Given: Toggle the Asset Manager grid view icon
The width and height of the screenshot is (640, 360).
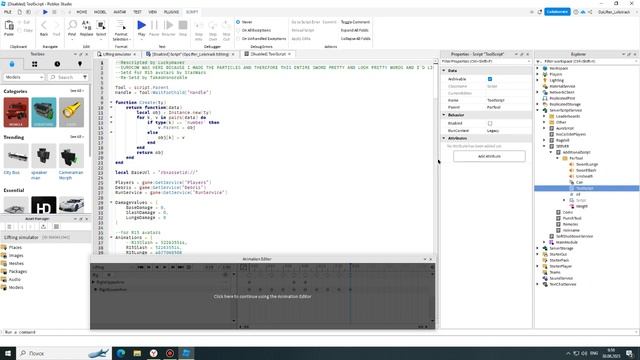Looking at the screenshot, I should pyautogui.click(x=56, y=227).
